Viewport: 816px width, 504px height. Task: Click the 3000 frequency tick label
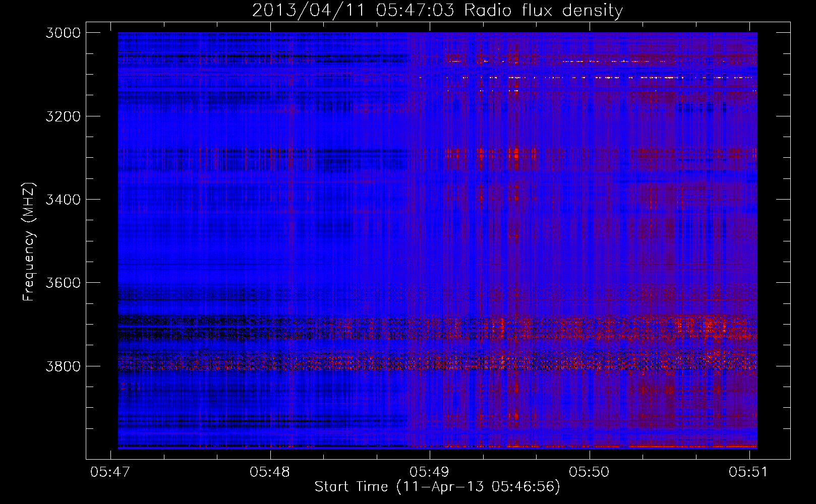(63, 33)
